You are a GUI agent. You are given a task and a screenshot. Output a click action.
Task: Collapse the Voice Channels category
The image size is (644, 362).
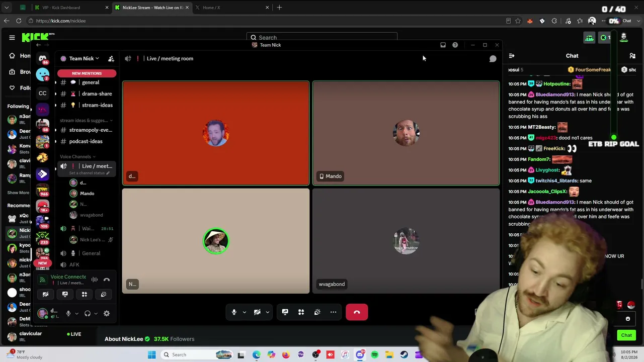77,157
